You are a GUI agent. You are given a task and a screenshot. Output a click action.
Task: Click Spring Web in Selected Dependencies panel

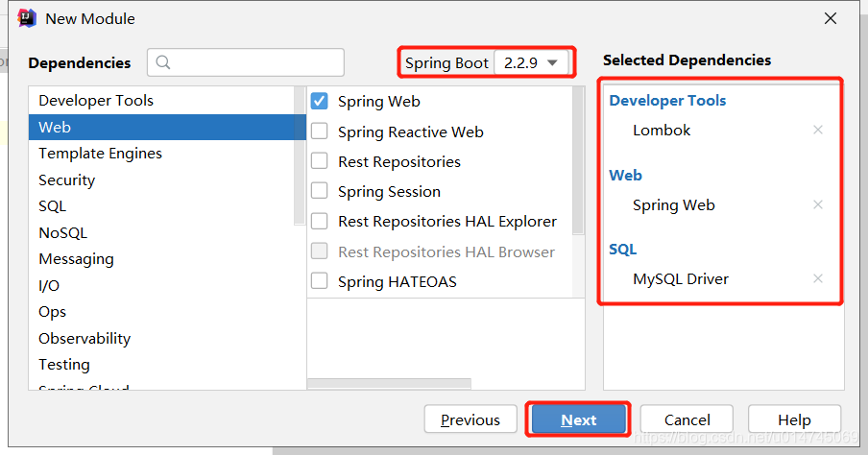(674, 204)
